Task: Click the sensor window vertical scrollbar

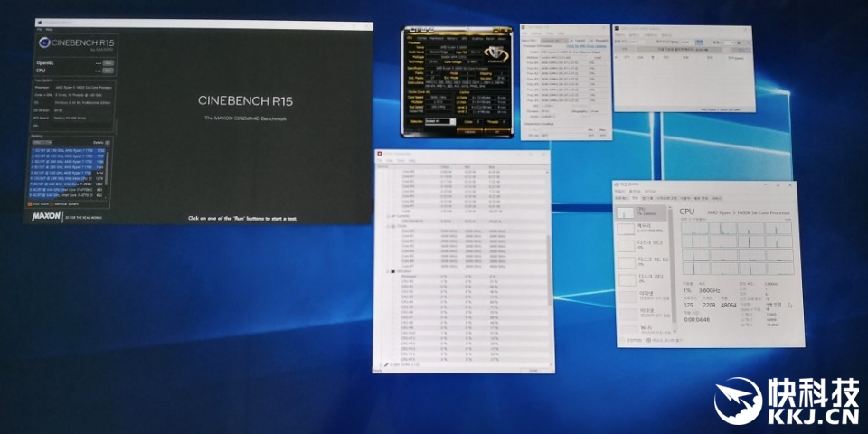Action: (x=549, y=271)
